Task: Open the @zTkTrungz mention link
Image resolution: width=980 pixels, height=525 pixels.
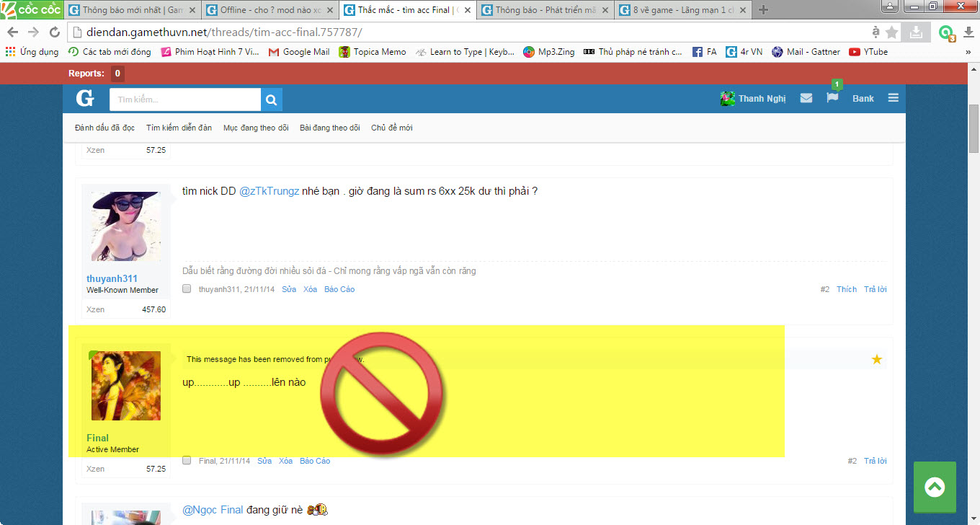Action: 269,191
